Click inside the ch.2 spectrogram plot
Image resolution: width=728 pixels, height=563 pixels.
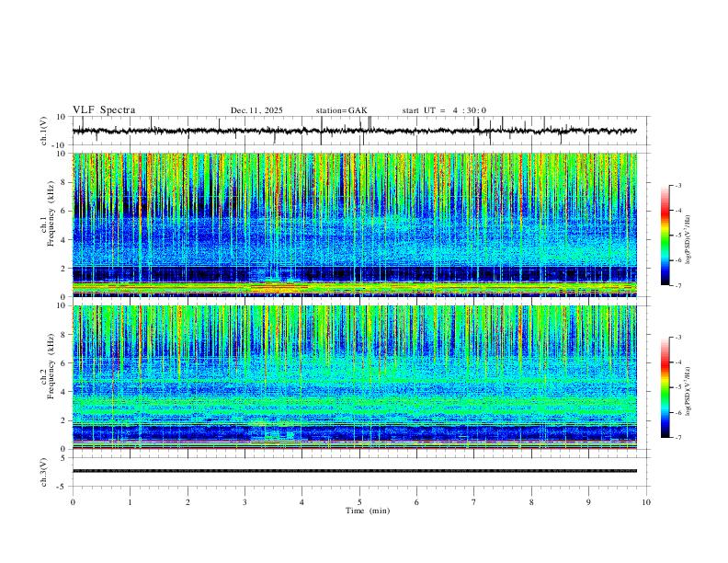click(x=354, y=377)
